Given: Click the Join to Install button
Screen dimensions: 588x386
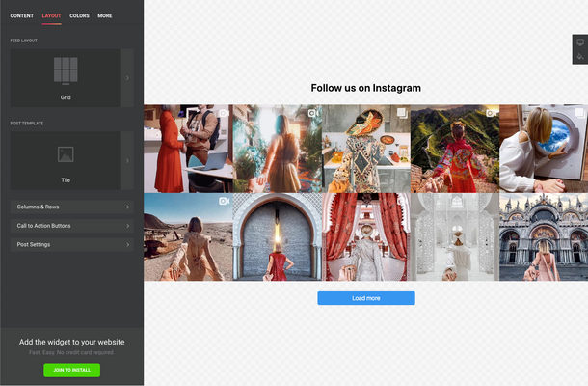Looking at the screenshot, I should (71, 370).
